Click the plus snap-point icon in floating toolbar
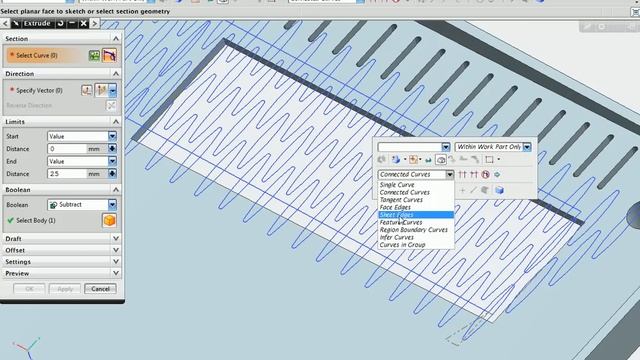The height and width of the screenshot is (360, 640). point(462,190)
